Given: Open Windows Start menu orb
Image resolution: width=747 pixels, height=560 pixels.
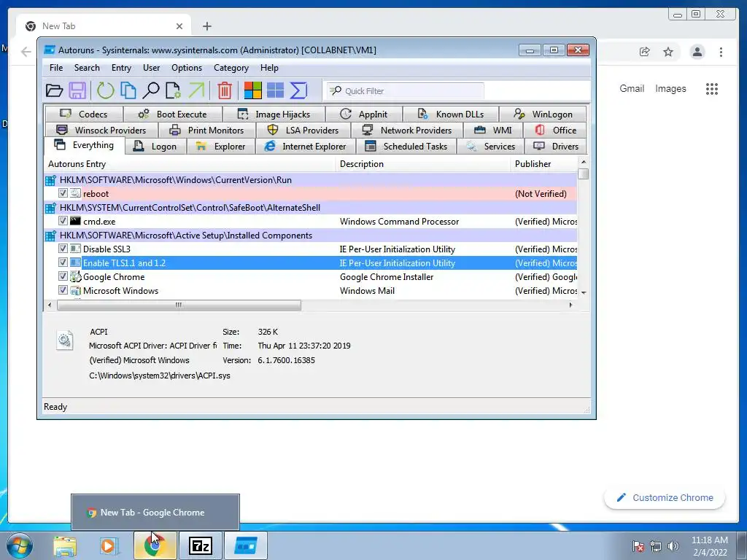Looking at the screenshot, I should [19, 545].
